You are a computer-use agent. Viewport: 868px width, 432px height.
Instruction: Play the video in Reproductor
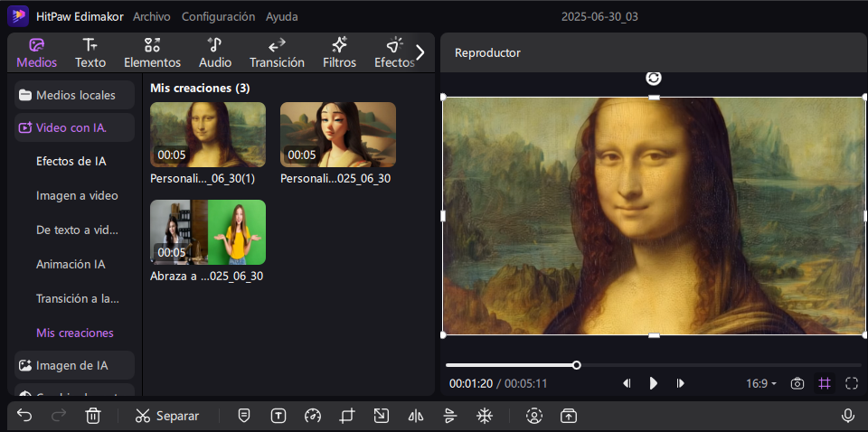click(x=653, y=383)
